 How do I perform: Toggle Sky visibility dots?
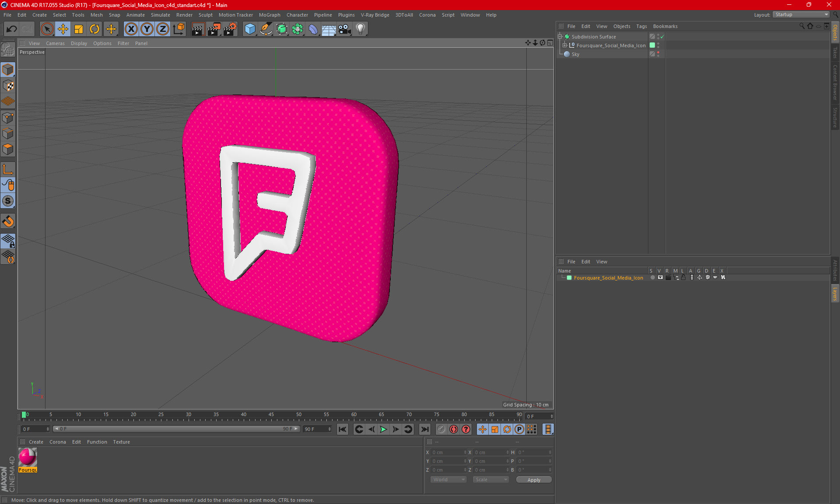coord(658,54)
